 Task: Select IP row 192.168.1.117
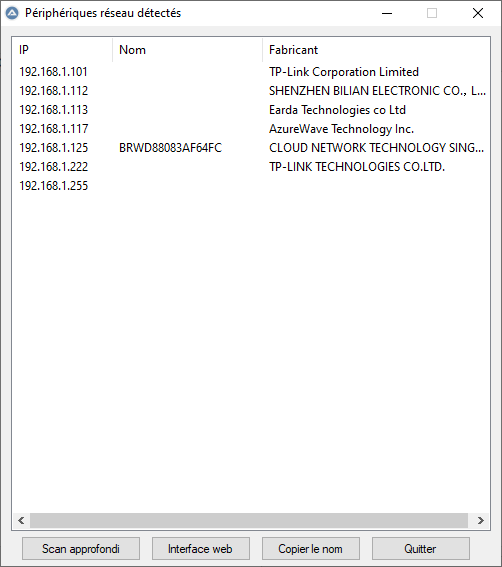pyautogui.click(x=54, y=129)
